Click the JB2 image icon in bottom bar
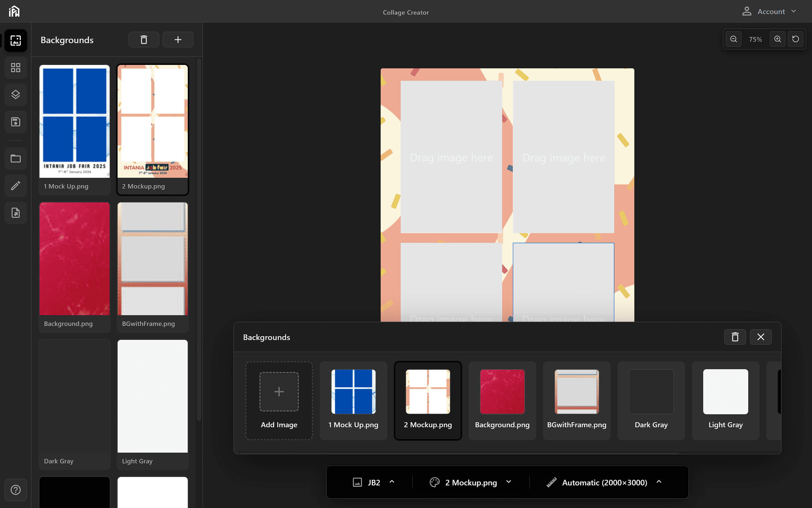 357,483
